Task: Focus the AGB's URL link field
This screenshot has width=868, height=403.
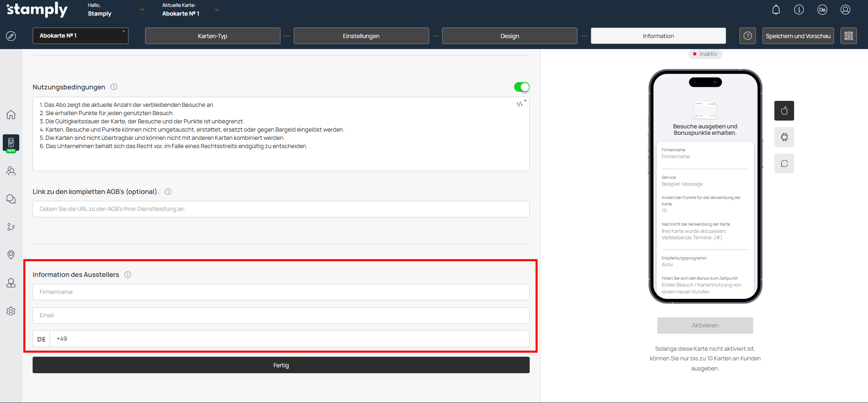Action: pos(281,209)
